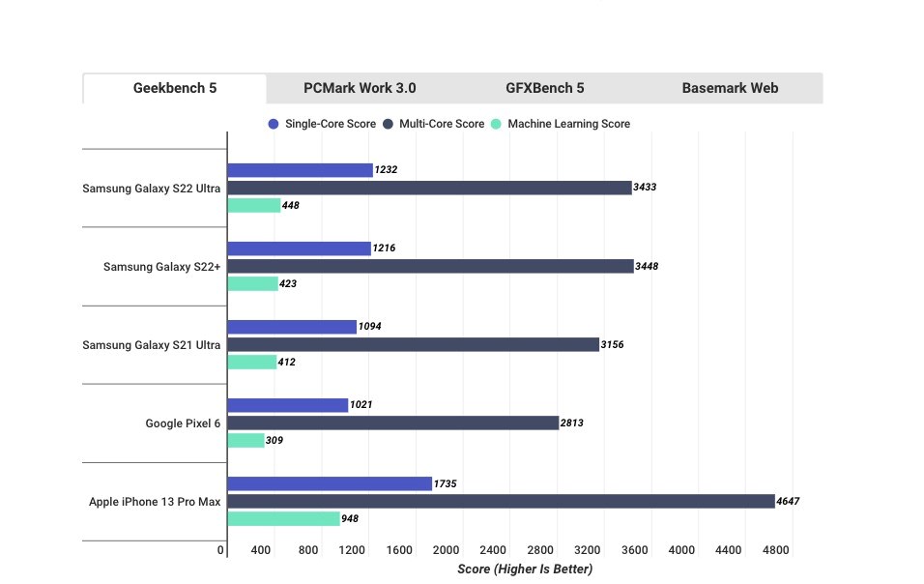Click the 1200 tick on the score axis
The height and width of the screenshot is (584, 924).
click(352, 550)
